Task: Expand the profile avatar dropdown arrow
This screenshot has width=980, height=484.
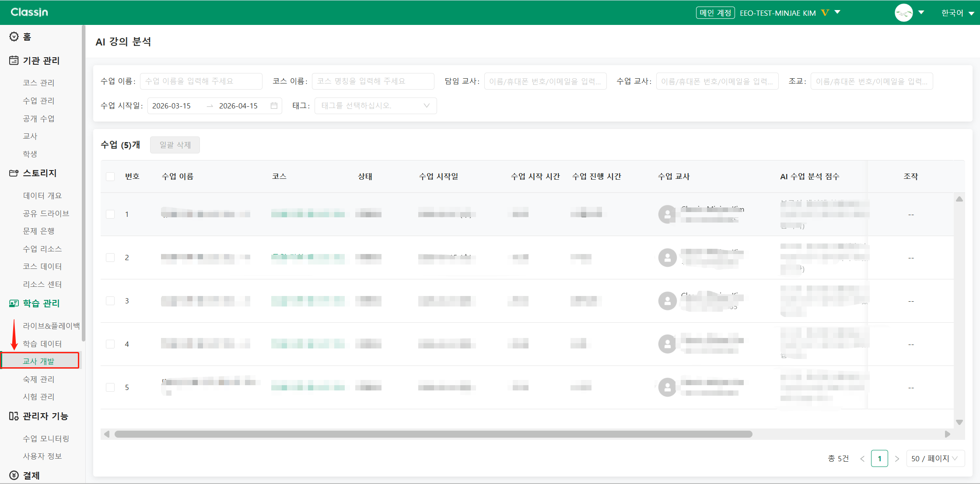Action: (921, 13)
